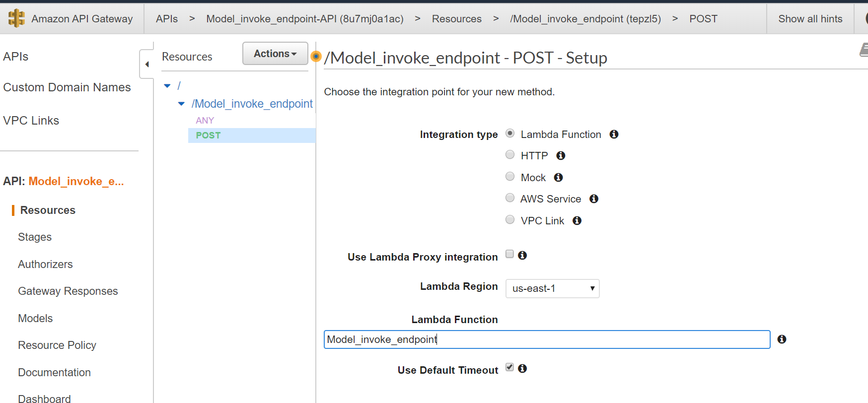Click in the Lambda Function text field
This screenshot has width=868, height=403.
547,339
